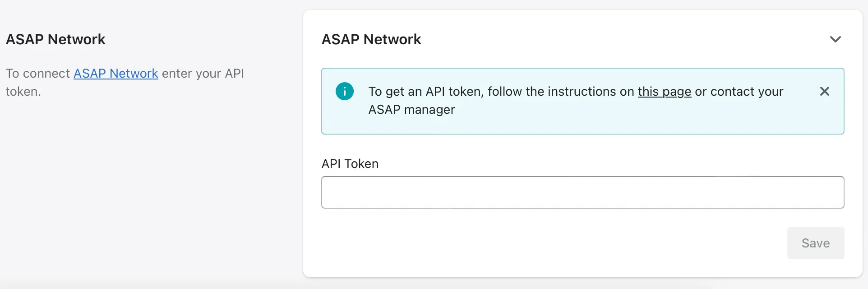Screen dimensions: 868x289
Task: Click the ASAP Network card title
Action: coord(371,39)
